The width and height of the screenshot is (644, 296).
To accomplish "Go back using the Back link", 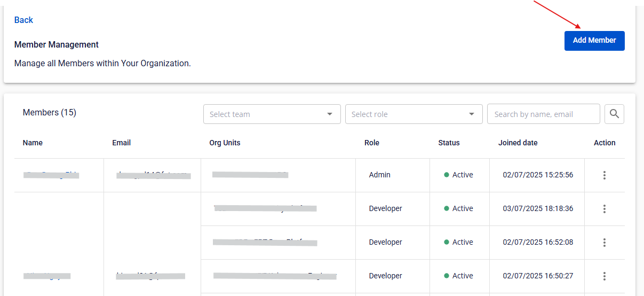I will click(23, 20).
